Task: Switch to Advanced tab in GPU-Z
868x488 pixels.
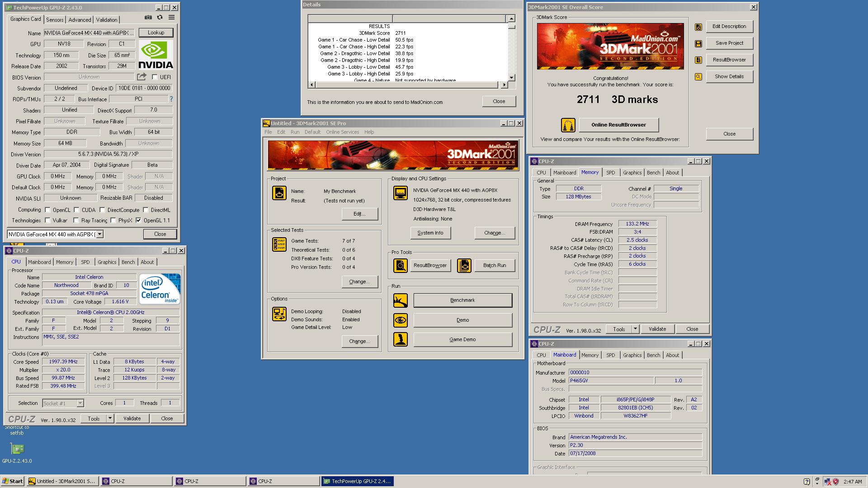Action: point(80,19)
